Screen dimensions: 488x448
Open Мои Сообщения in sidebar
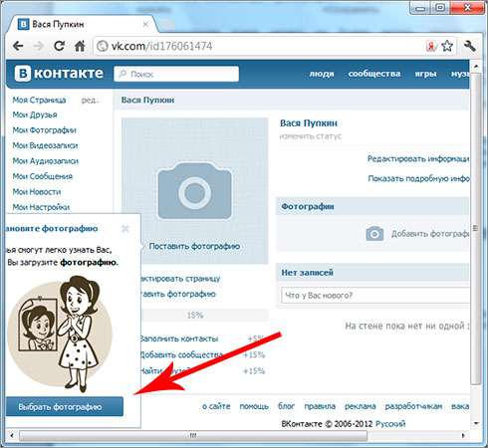pos(43,176)
